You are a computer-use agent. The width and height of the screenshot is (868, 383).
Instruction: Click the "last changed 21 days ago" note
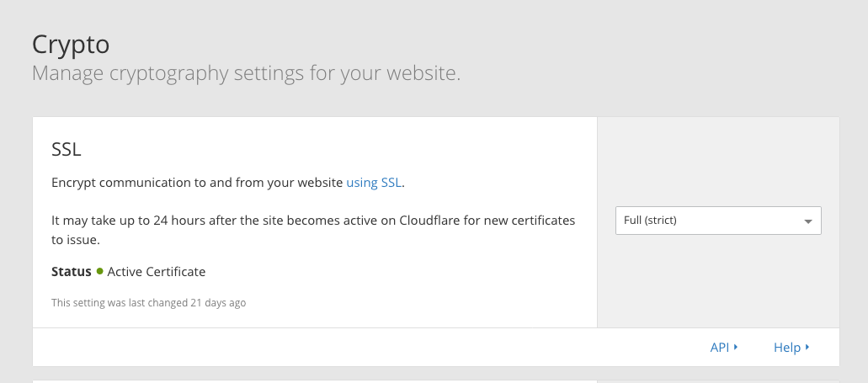coord(148,302)
